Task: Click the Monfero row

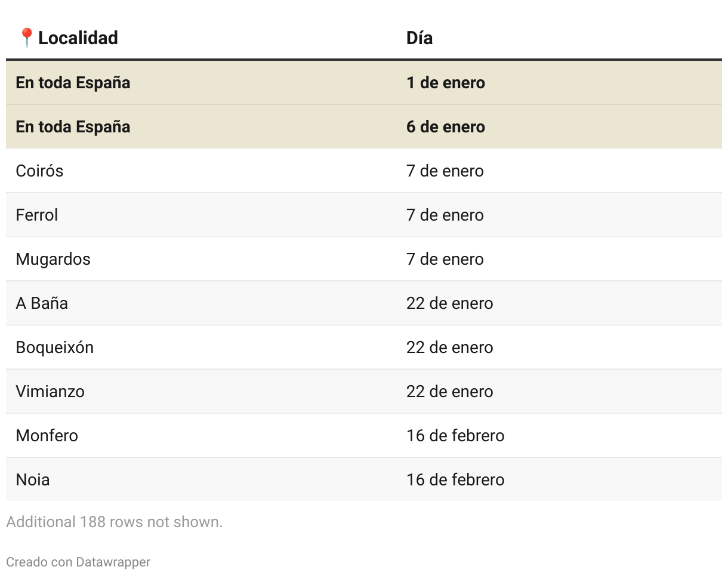Action: pyautogui.click(x=364, y=436)
